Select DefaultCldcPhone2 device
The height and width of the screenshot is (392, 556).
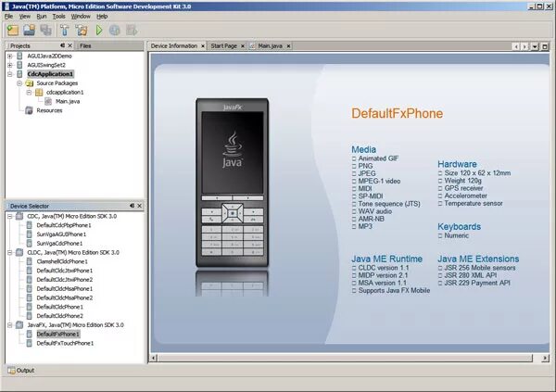coord(60,316)
